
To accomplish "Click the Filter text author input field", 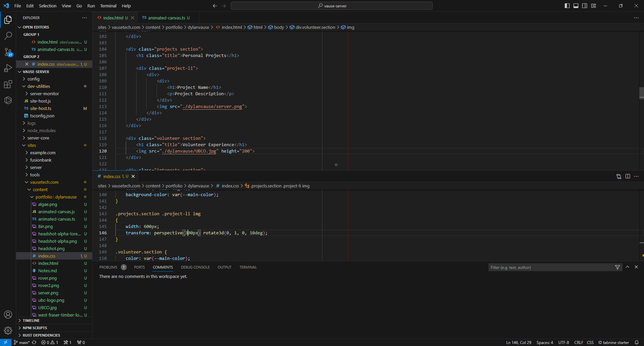I will point(550,267).
